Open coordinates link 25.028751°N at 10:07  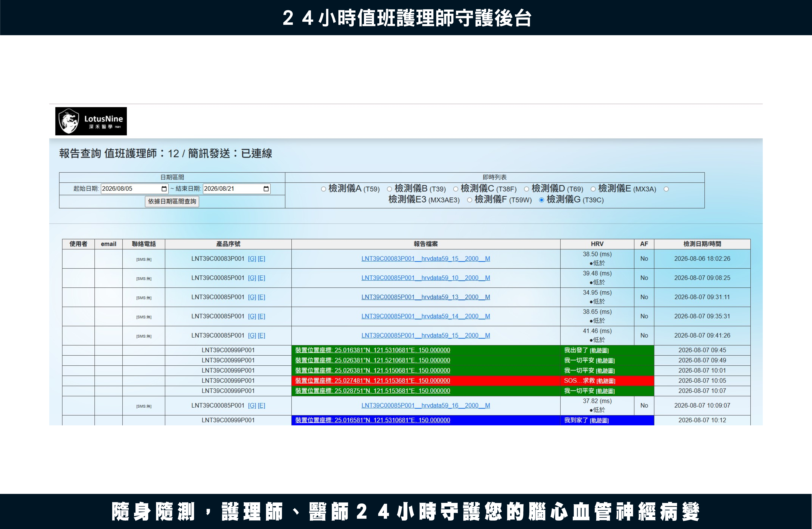(x=373, y=391)
